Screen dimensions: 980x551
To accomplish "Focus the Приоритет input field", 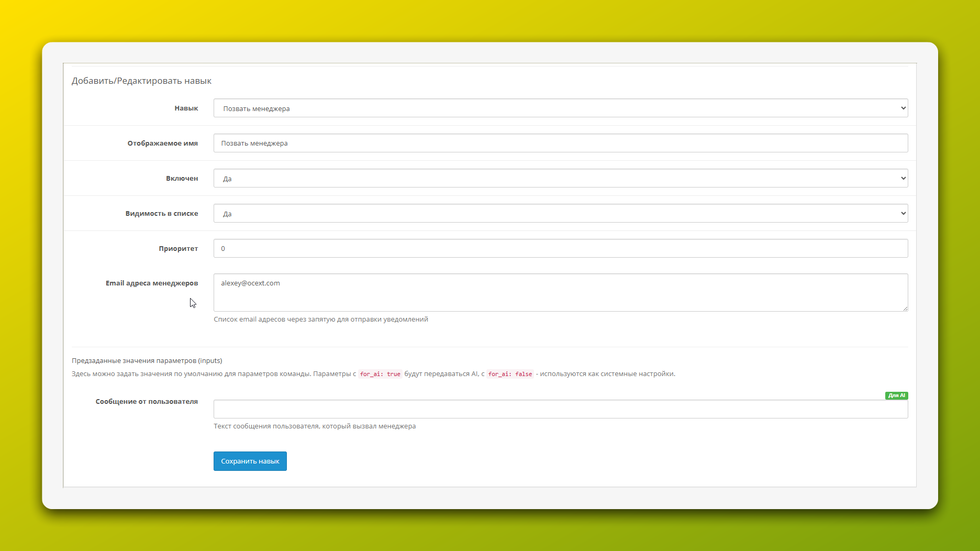I will (560, 249).
